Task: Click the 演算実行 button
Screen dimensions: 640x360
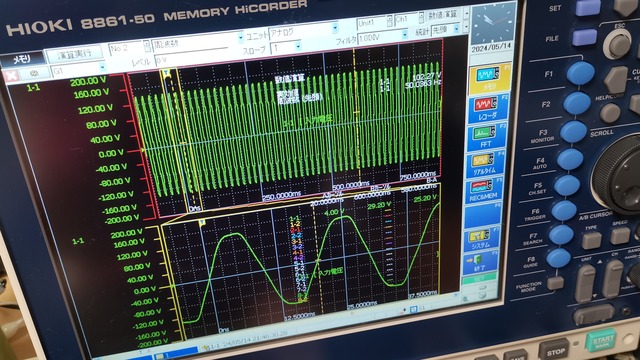Action: [74, 54]
